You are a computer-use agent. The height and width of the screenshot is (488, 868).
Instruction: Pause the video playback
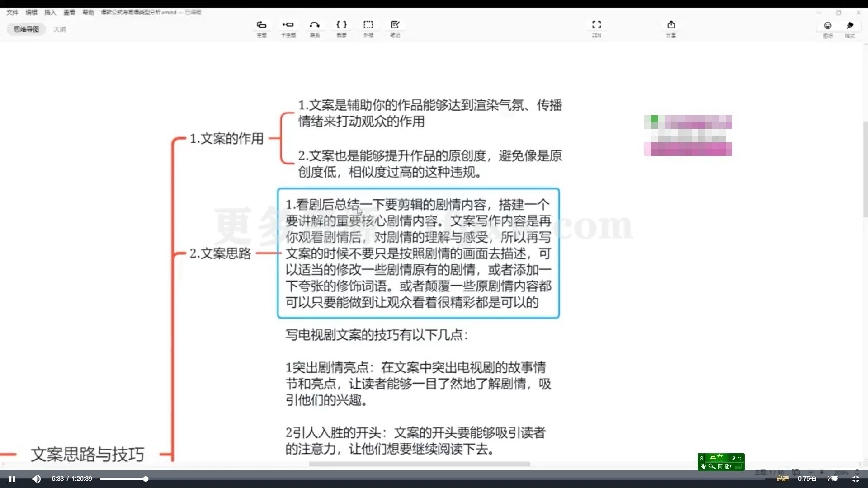click(x=12, y=479)
